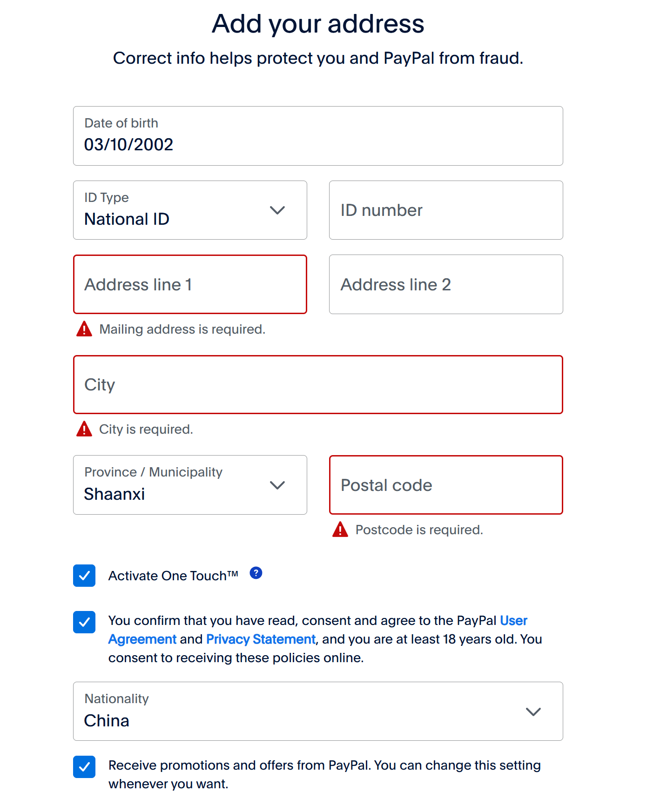The width and height of the screenshot is (647, 812).
Task: Open the Nationality dropdown showing China
Action: pos(318,711)
